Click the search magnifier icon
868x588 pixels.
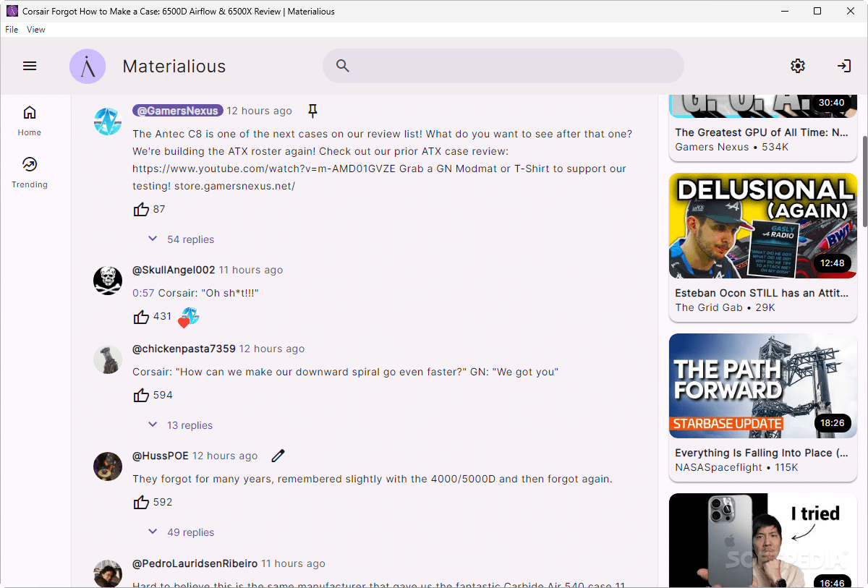[x=343, y=66]
